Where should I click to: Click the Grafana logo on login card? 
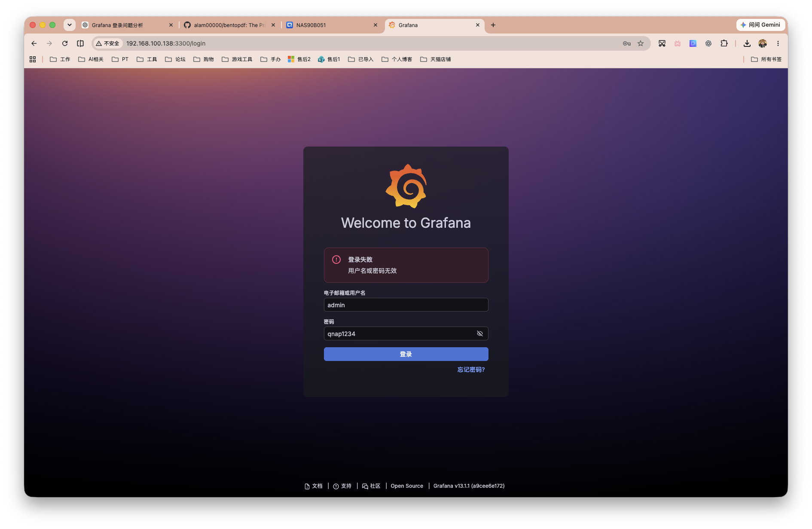[x=406, y=186]
